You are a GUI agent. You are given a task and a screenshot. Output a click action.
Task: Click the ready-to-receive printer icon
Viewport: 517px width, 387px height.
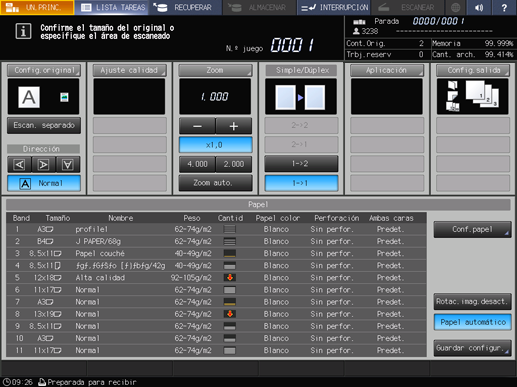click(42, 382)
